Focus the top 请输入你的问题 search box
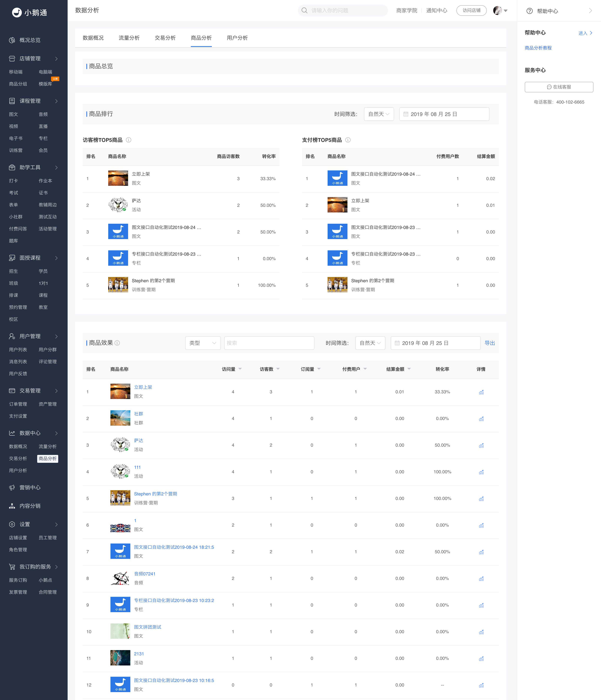The image size is (601, 700). (343, 11)
